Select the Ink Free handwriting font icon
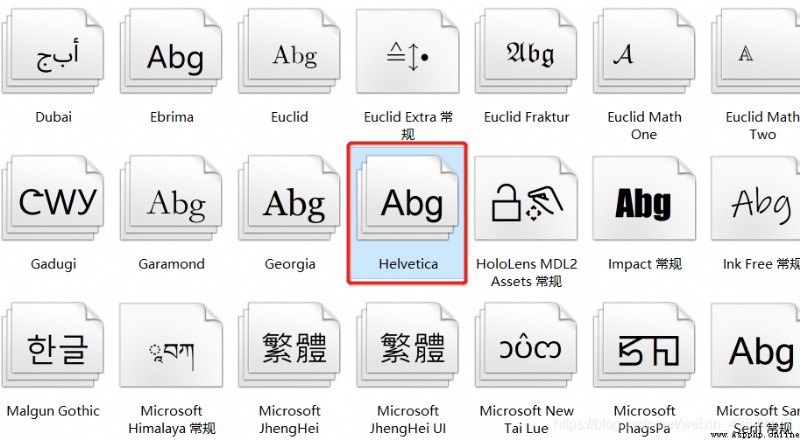This screenshot has height=440, width=800. pos(756,199)
